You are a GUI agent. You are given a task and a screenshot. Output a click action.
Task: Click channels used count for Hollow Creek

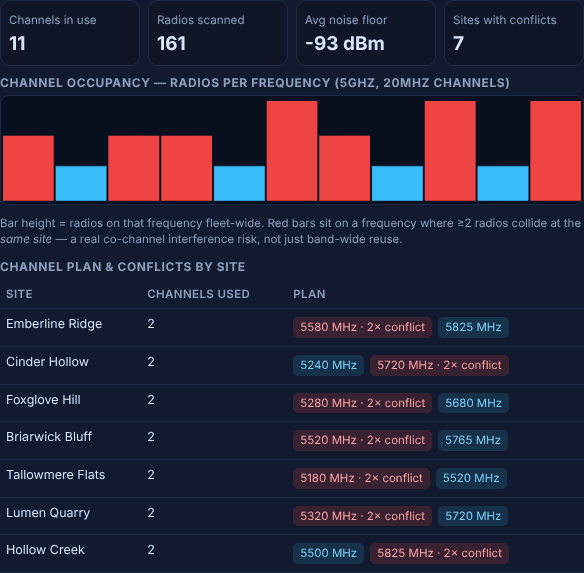pyautogui.click(x=151, y=550)
